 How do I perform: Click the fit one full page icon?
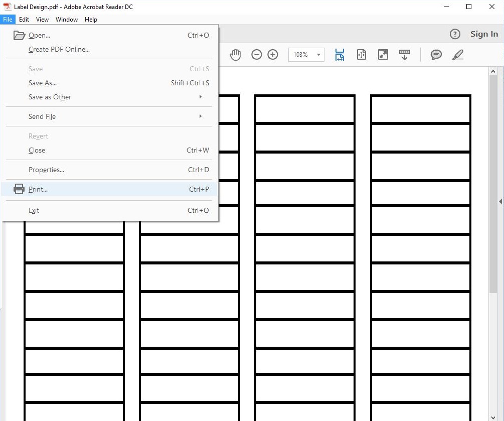362,55
